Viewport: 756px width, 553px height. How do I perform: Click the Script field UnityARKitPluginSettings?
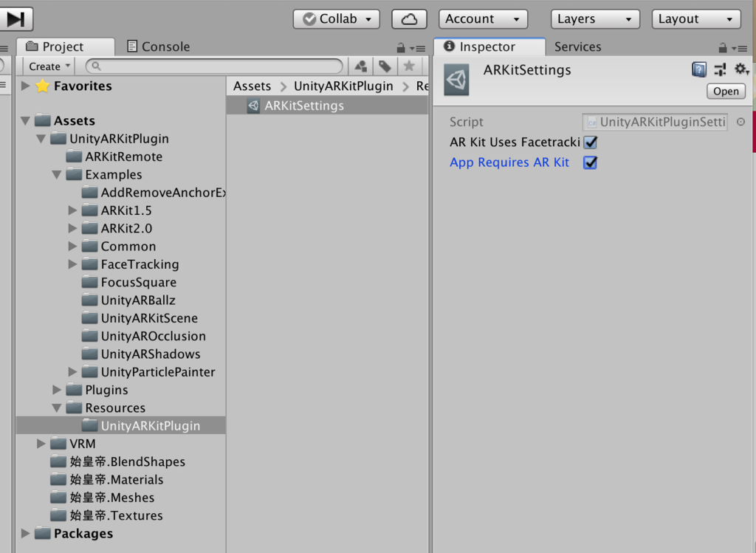tap(655, 123)
